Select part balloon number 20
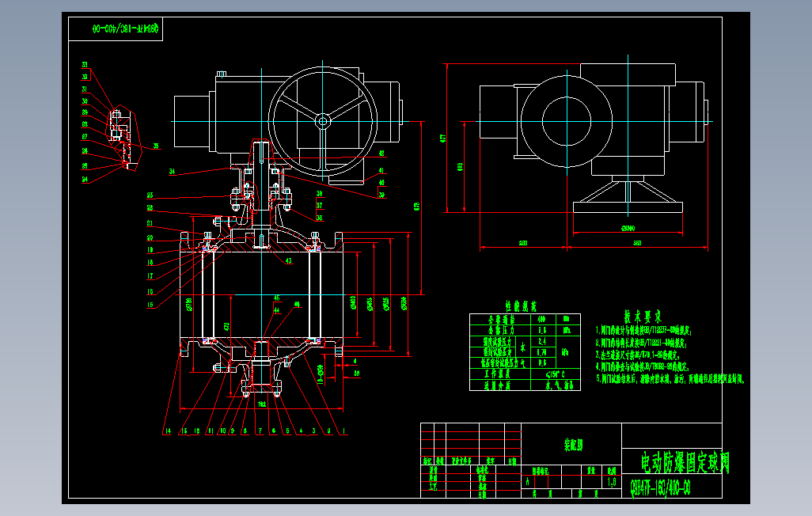 [x=150, y=238]
